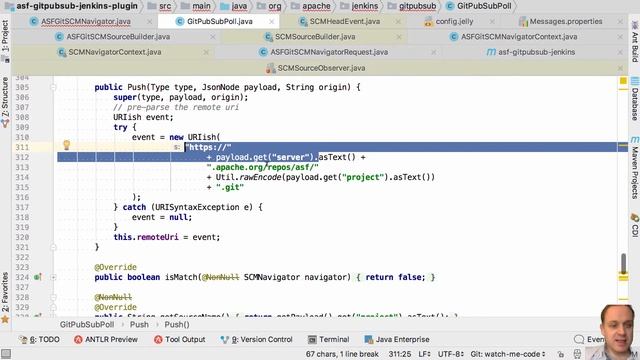Screen dimensions: 640x360
Task: Click the lightbulb intention icon on line 311
Action: click(x=67, y=145)
